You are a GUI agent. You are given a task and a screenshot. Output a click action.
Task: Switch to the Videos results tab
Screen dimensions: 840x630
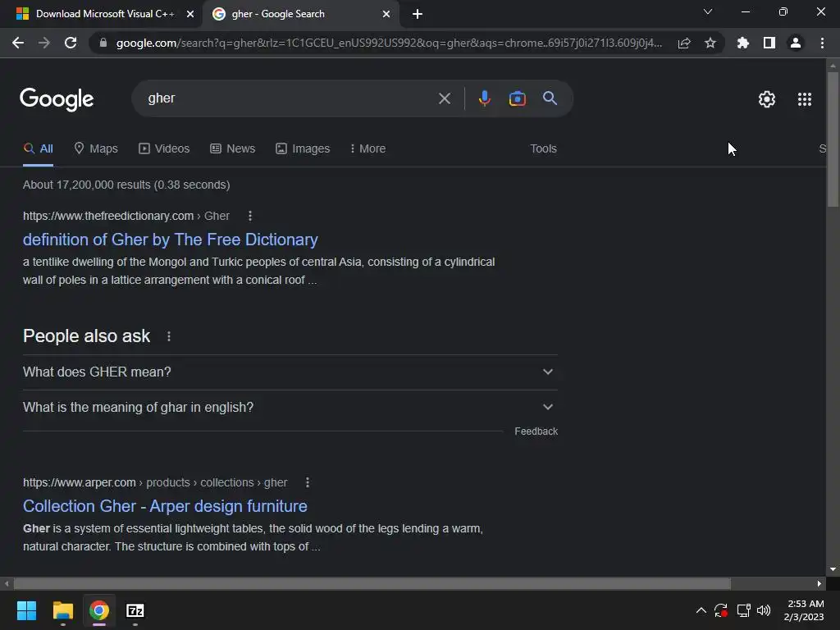[164, 149]
